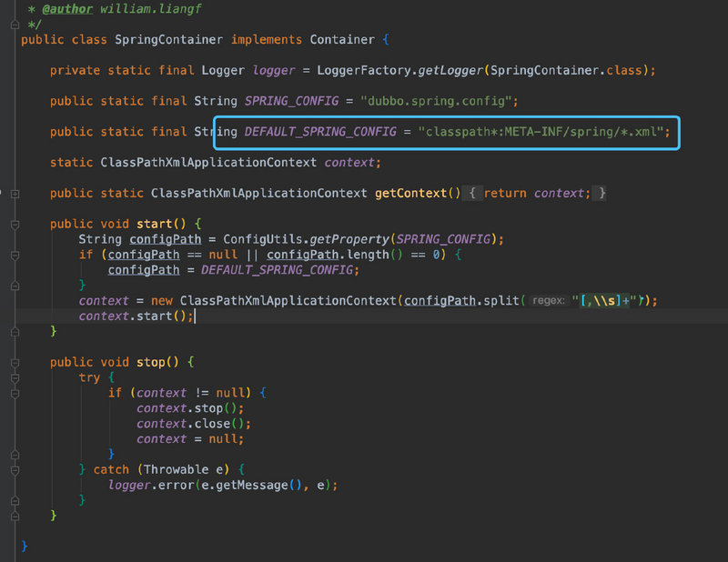Click ConfigUtils in the configPath assignment
This screenshot has width=728, height=562.
(263, 239)
